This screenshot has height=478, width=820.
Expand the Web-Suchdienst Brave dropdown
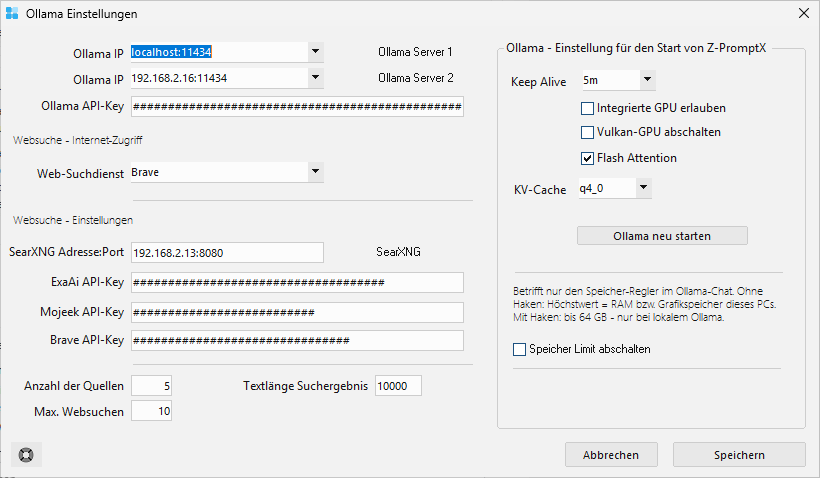click(315, 172)
